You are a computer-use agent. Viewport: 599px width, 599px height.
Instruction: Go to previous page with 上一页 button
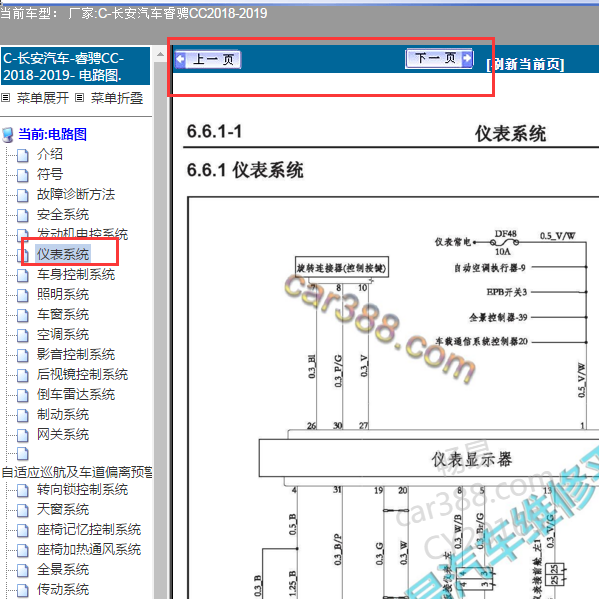(208, 60)
